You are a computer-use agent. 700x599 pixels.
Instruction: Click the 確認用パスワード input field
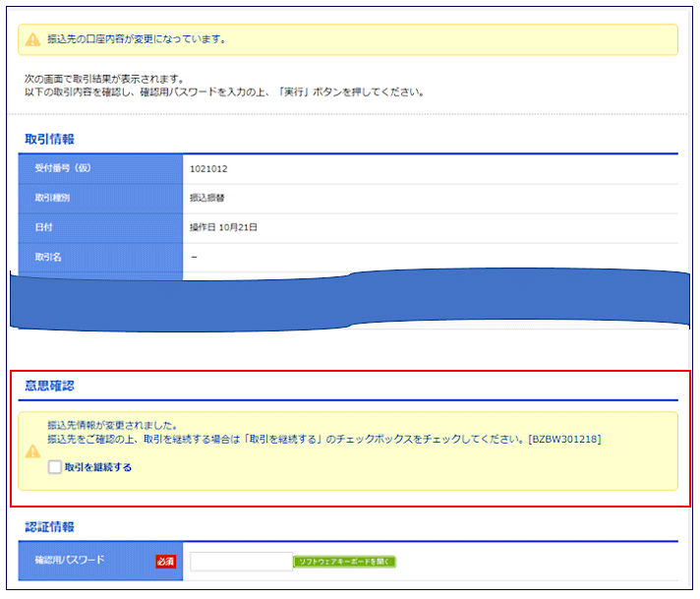coord(241,562)
